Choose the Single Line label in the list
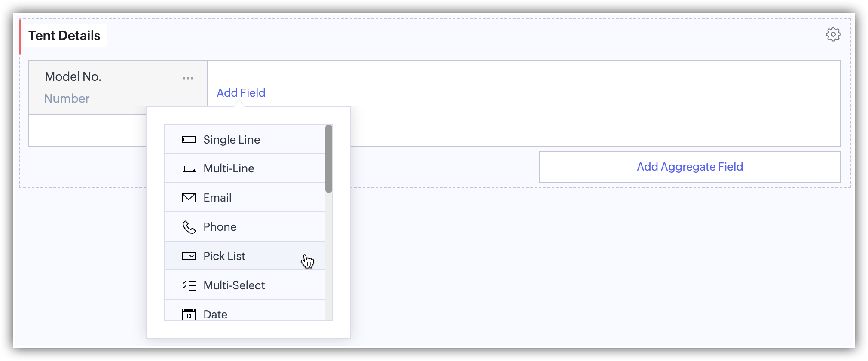This screenshot has width=868, height=361. 232,140
